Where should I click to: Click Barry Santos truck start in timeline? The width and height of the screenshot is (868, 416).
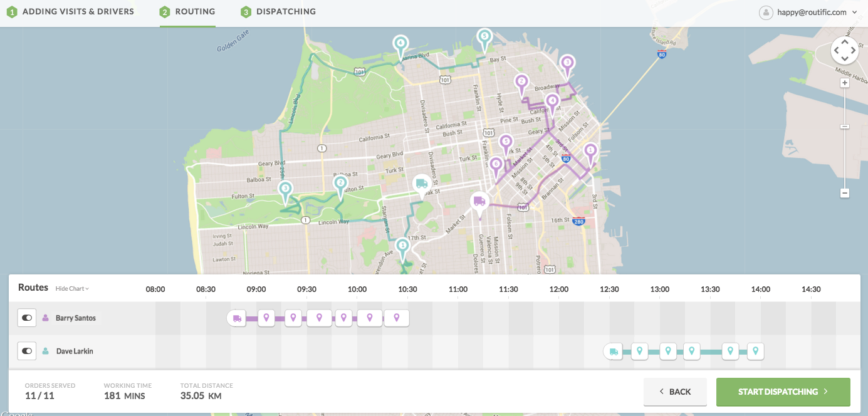coord(237,318)
